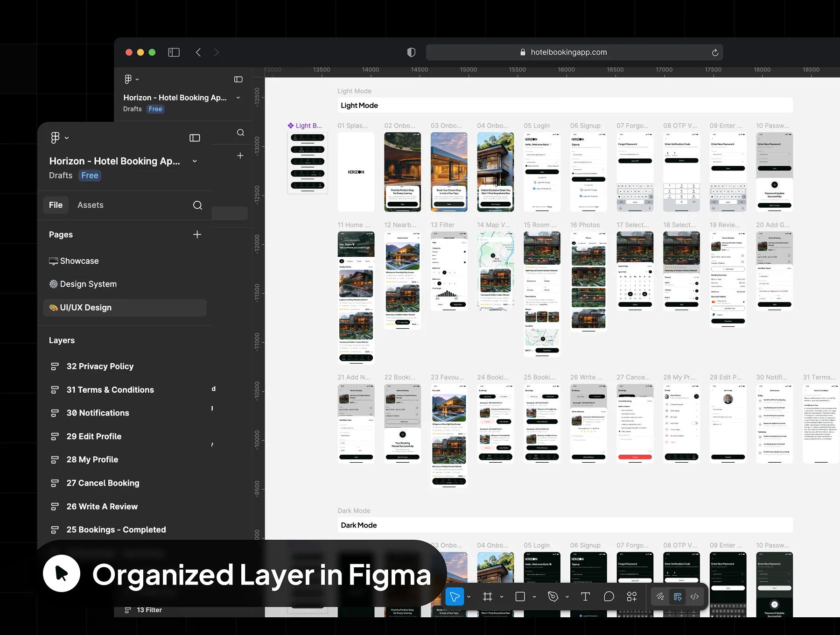Image resolution: width=840 pixels, height=635 pixels.
Task: Click the Drafts link in the browser's background panel
Action: 133,109
